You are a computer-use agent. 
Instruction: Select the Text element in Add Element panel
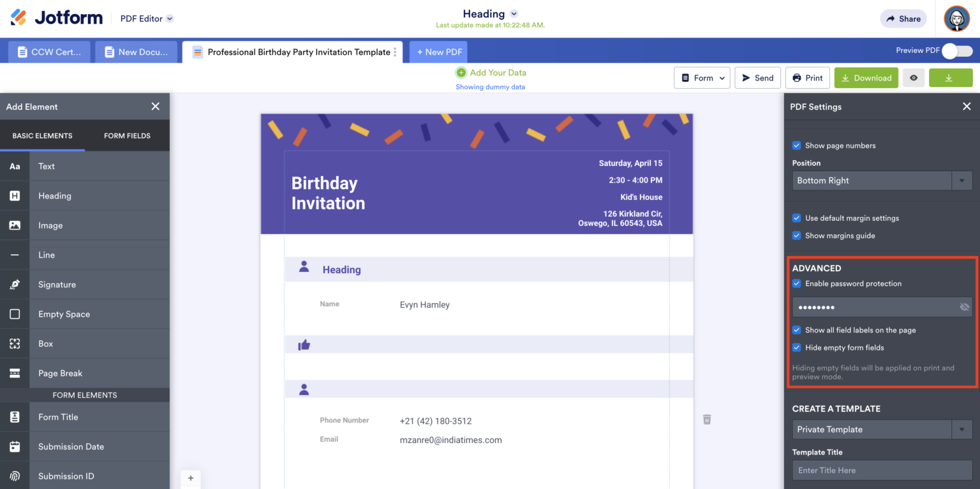click(x=46, y=166)
